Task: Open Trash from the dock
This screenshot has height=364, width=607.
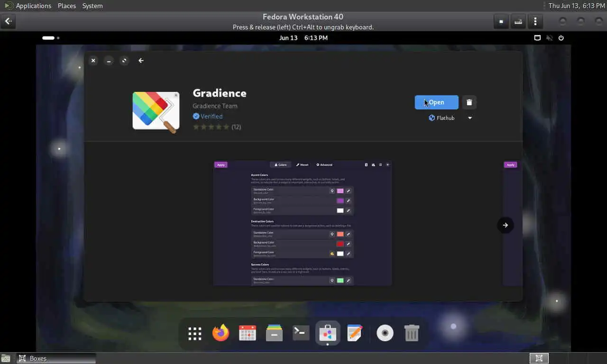Action: coord(412,333)
